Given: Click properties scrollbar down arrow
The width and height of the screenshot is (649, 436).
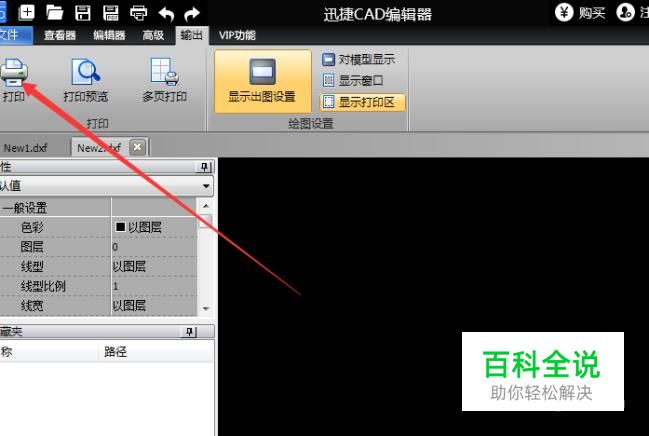Looking at the screenshot, I should tap(206, 308).
